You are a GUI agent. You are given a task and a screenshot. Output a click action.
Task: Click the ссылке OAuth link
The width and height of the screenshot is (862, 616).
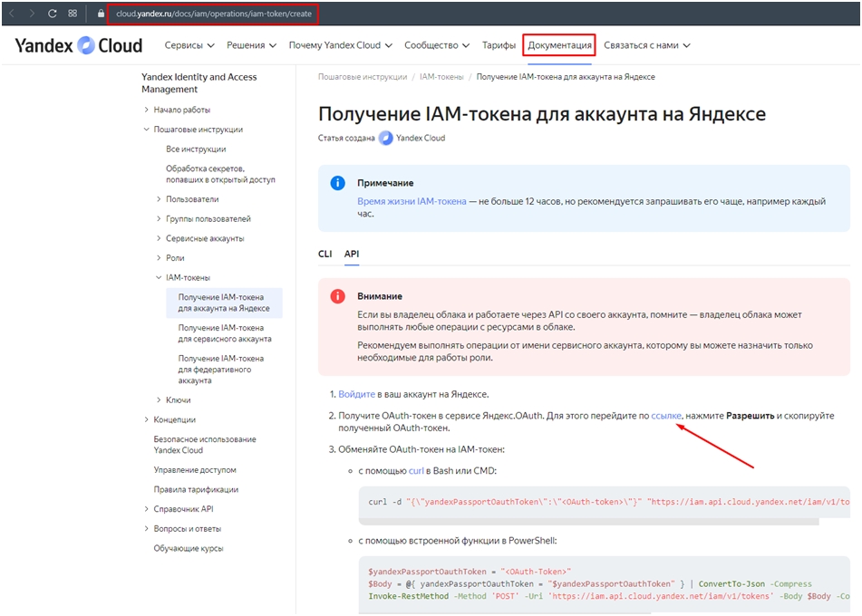665,415
